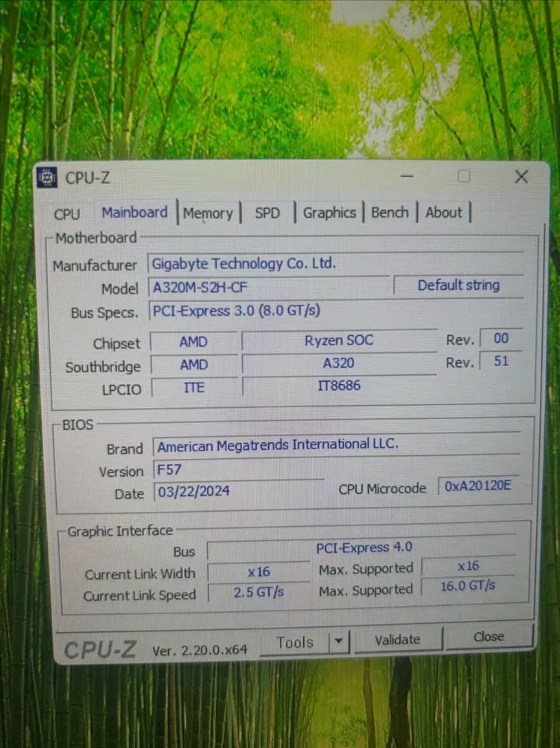The width and height of the screenshot is (560, 748).
Task: Click the American Megatrends International LLC. brand
Action: click(x=337, y=445)
